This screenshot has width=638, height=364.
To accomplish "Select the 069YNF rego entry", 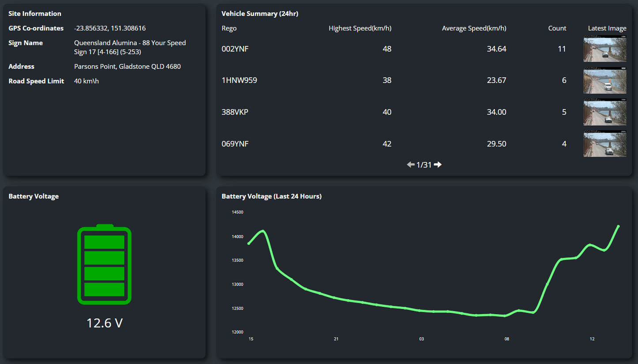I will (235, 144).
